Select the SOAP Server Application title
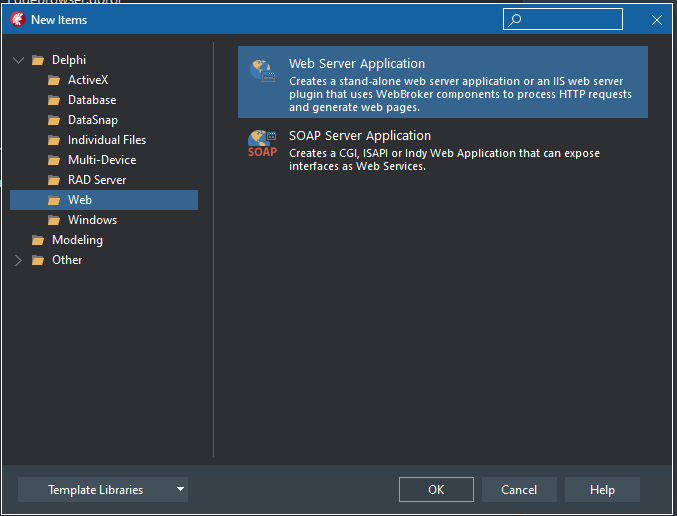Image resolution: width=677 pixels, height=516 pixels. tap(360, 136)
